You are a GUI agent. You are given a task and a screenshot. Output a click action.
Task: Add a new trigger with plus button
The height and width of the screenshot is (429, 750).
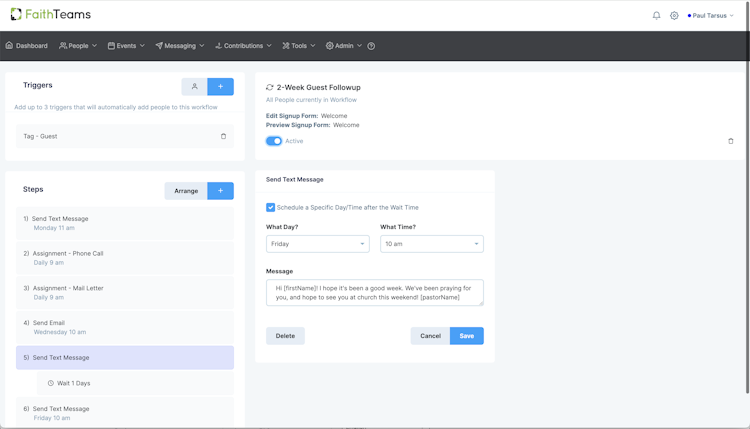point(220,87)
